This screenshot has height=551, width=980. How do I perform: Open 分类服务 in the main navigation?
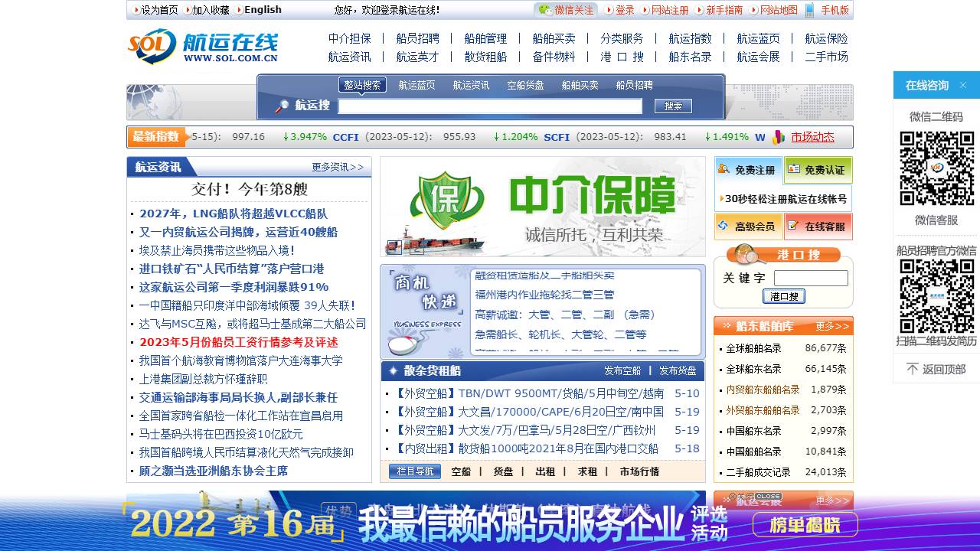pos(622,38)
